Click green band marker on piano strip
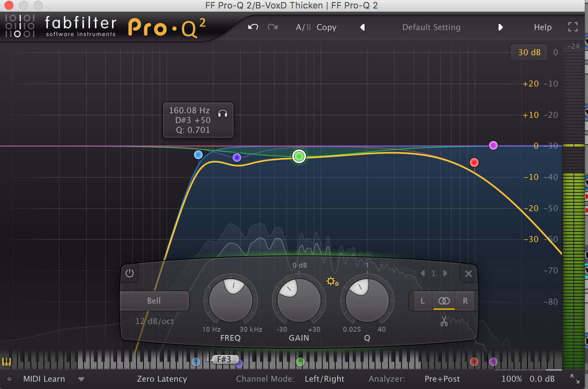Image resolution: width=588 pixels, height=389 pixels. tap(300, 361)
